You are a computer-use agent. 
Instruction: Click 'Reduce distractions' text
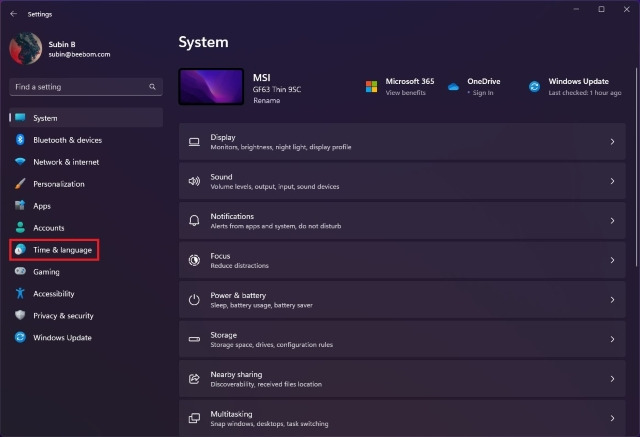tap(240, 266)
